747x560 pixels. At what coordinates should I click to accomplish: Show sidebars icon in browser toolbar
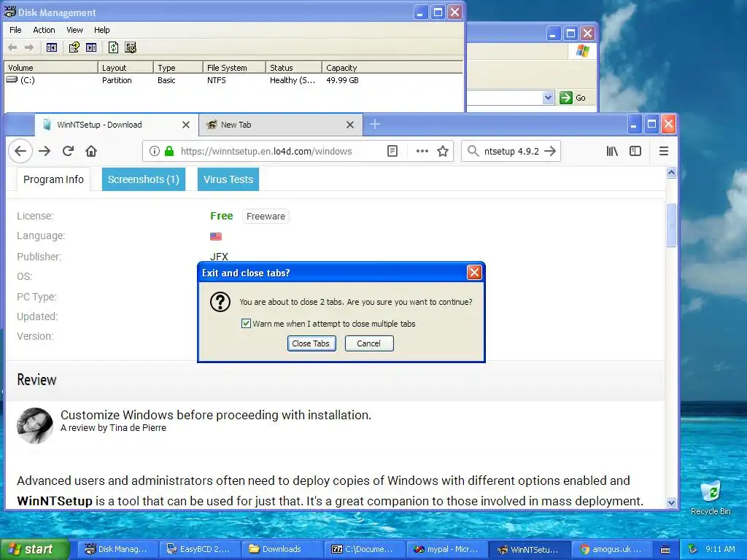click(635, 151)
